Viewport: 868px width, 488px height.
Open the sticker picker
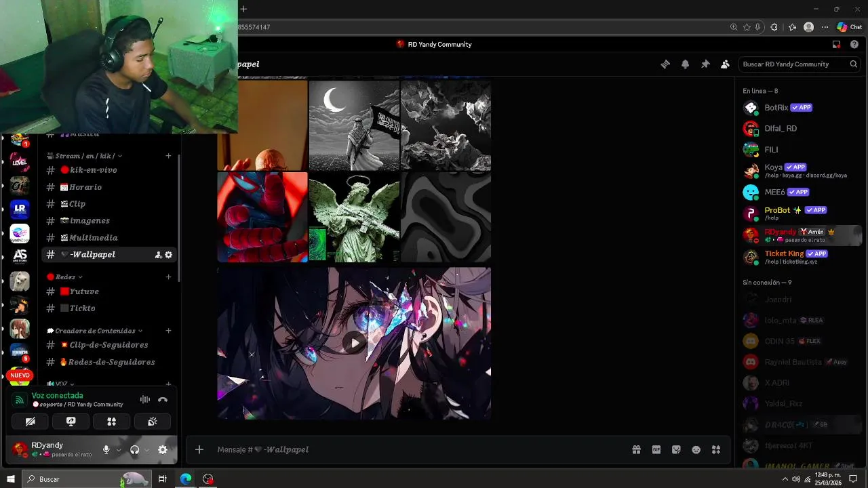click(x=676, y=449)
